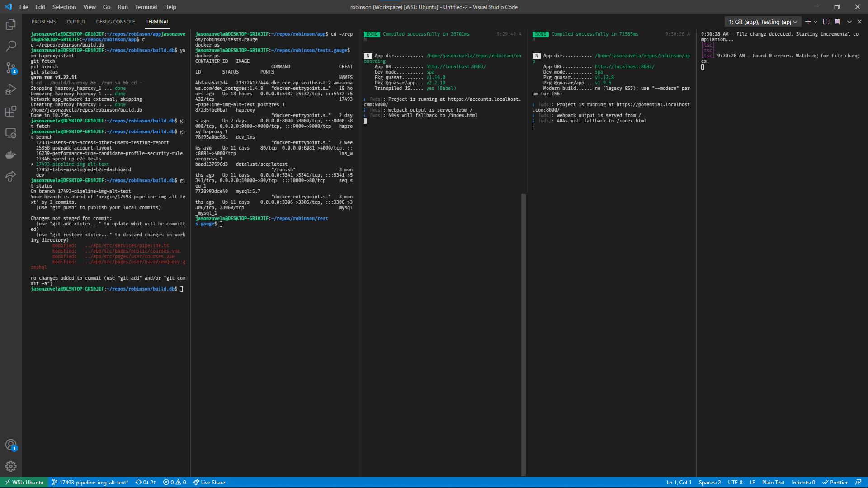868x488 pixels.
Task: Open the Search view icon
Action: click(x=11, y=46)
